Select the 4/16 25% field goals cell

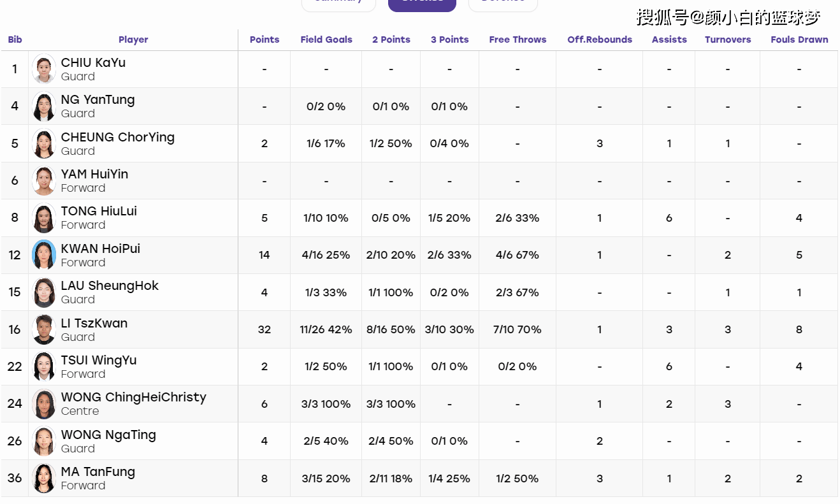click(326, 255)
